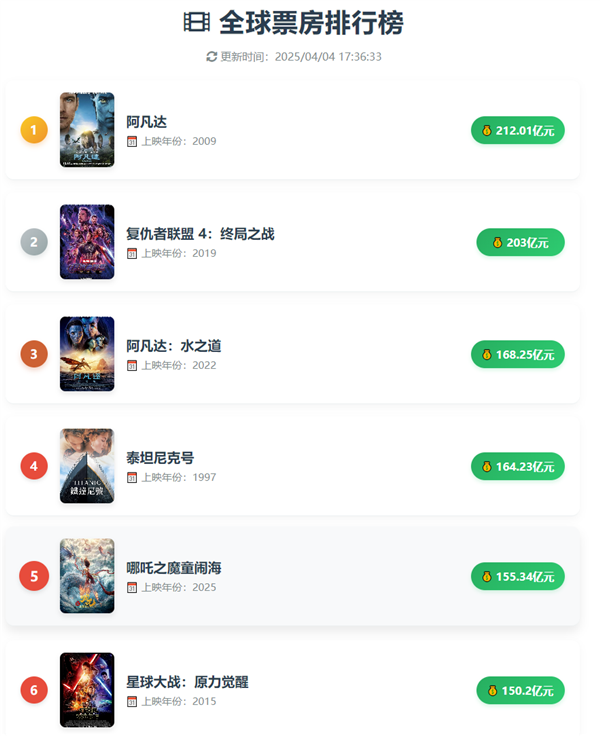
Task: Click calendar icon under 阿凡达 title
Action: [x=132, y=142]
